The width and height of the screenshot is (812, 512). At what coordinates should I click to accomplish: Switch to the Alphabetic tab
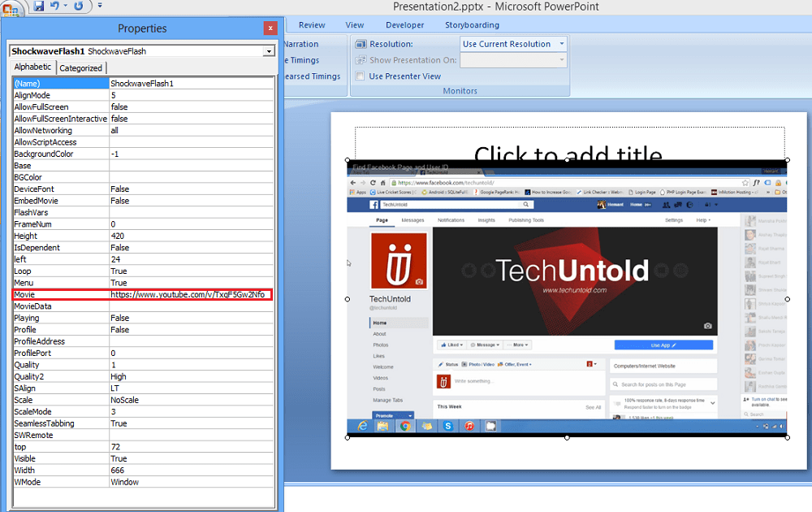click(x=32, y=67)
